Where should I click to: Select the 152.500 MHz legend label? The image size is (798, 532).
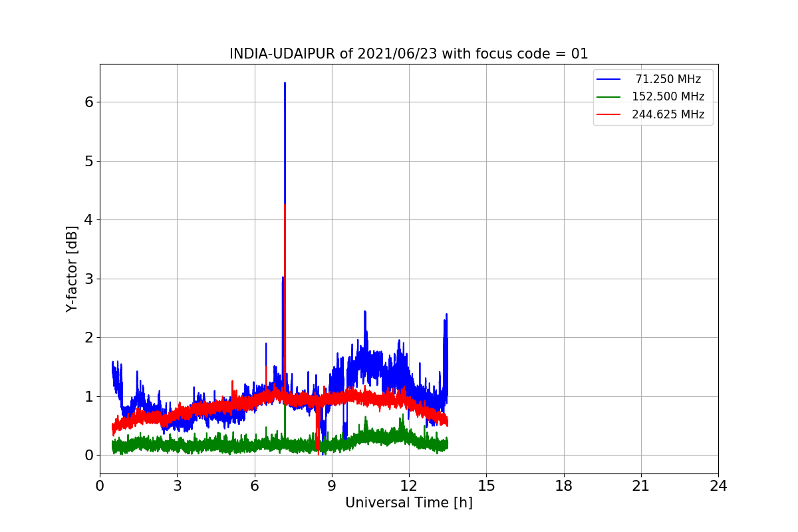(x=668, y=96)
